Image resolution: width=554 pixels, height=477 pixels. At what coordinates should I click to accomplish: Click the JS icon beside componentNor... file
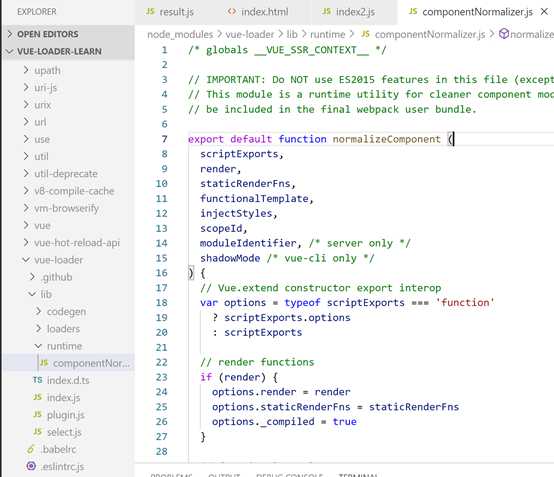45,363
